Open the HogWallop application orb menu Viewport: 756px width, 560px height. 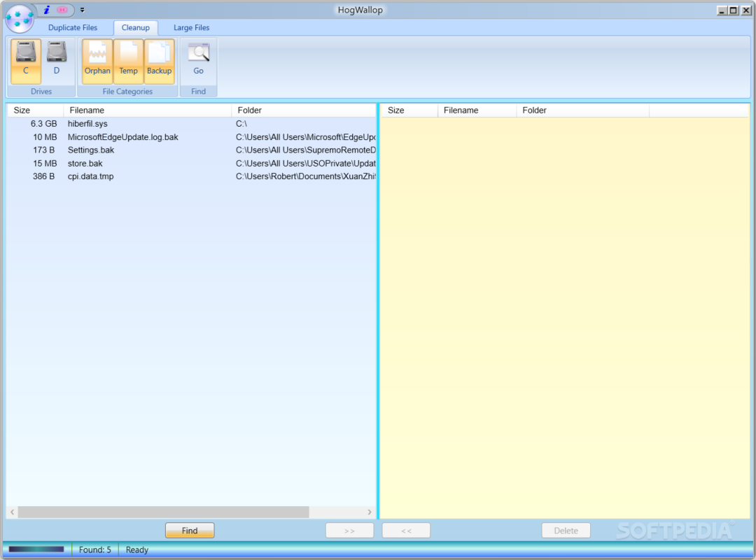click(20, 17)
